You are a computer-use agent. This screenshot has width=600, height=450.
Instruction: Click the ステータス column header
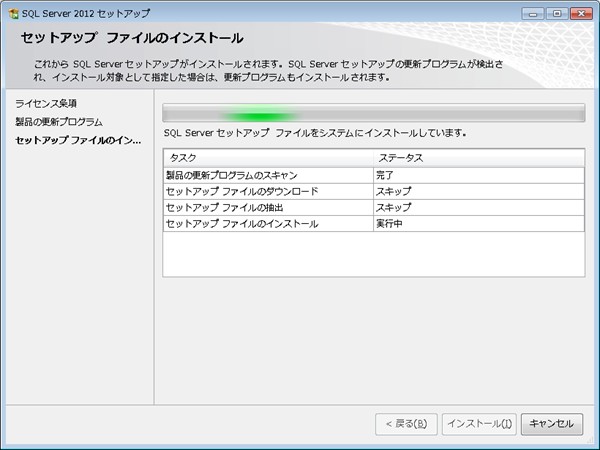click(x=479, y=158)
